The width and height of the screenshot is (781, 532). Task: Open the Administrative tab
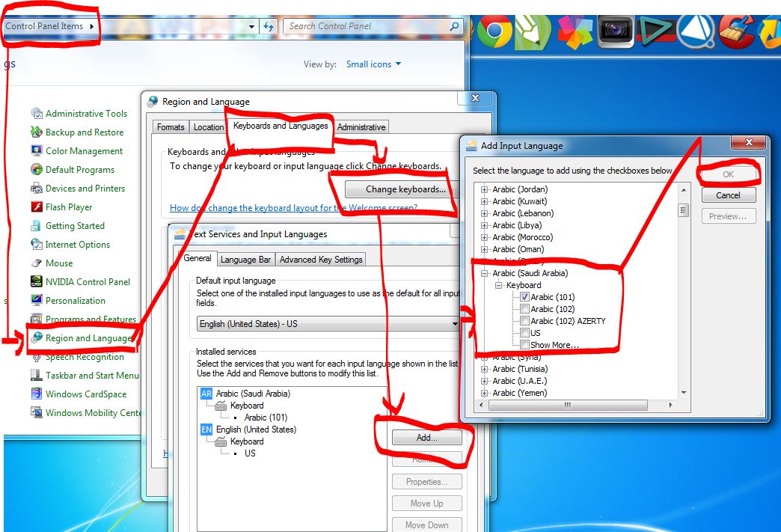coord(361,127)
